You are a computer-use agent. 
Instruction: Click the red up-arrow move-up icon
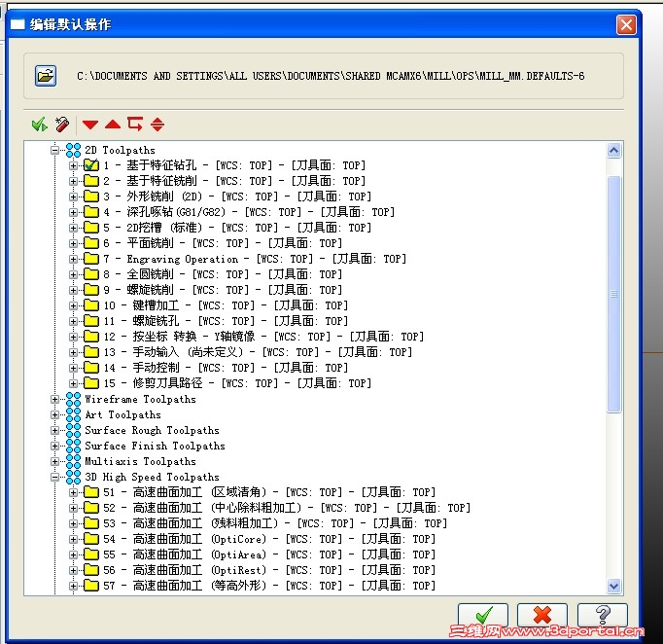coord(113,125)
